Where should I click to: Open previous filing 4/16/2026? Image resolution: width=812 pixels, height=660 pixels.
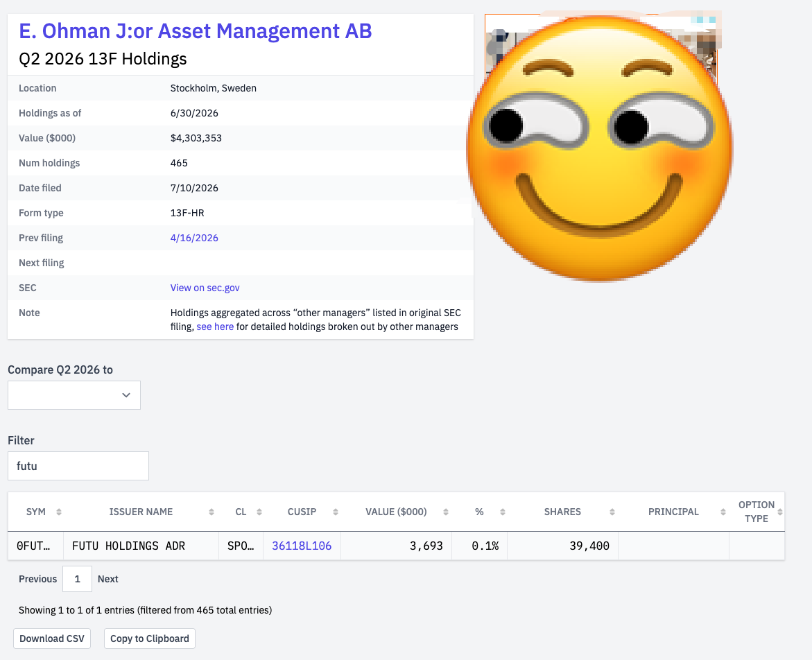click(x=194, y=238)
